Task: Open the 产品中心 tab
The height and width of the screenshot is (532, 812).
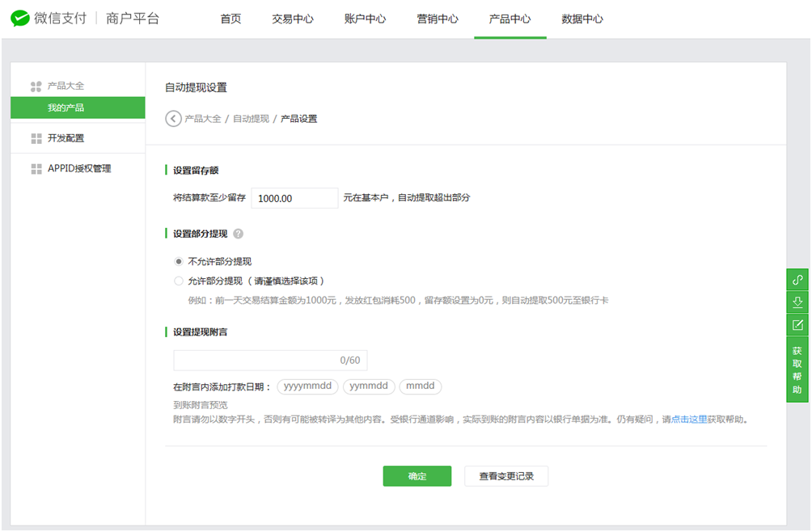Action: (510, 19)
